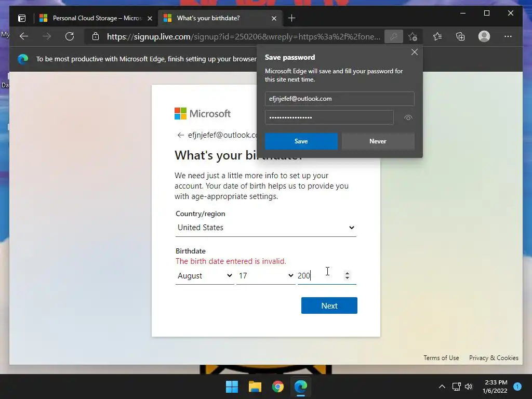Screen dimensions: 532x399
Task: Open Collections
Action: 460,36
